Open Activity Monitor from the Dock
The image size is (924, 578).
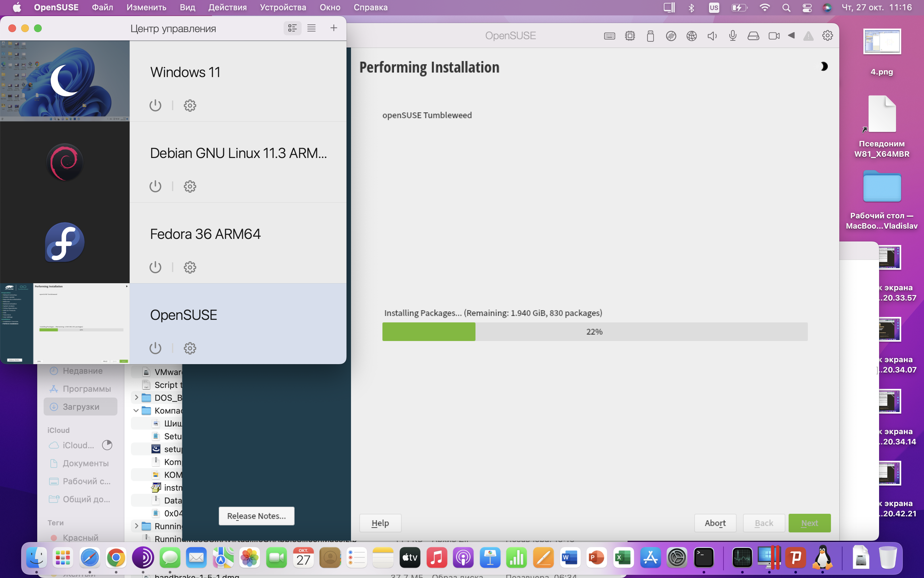742,558
